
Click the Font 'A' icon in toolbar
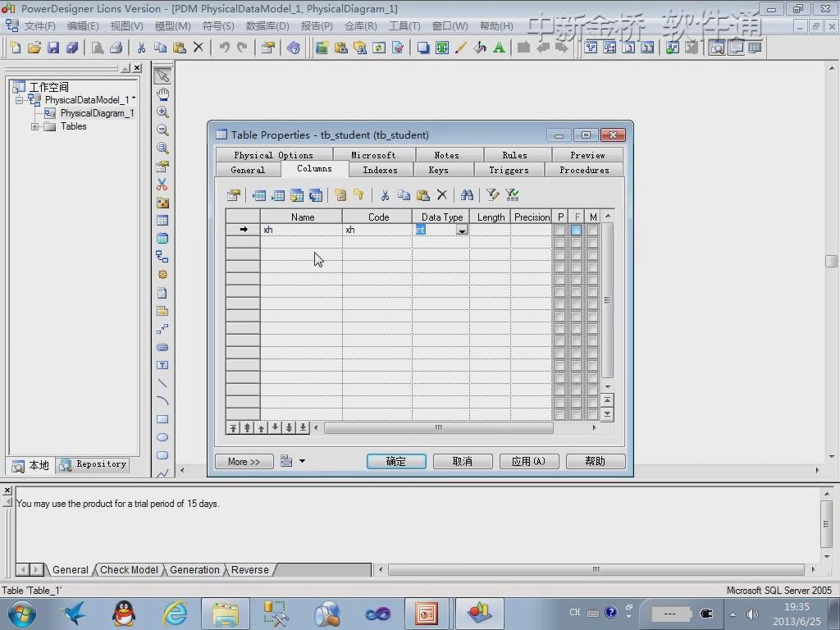tap(499, 48)
